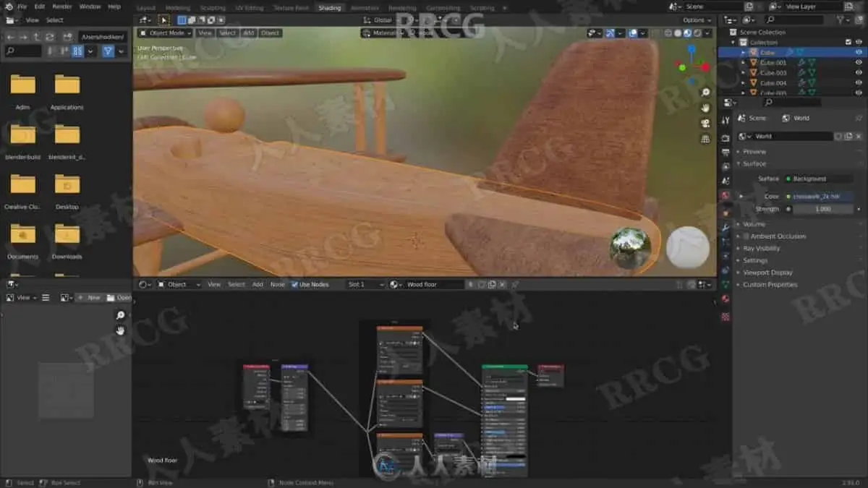Switch to the UV Editing workspace tab
The height and width of the screenshot is (488, 868).
click(250, 8)
